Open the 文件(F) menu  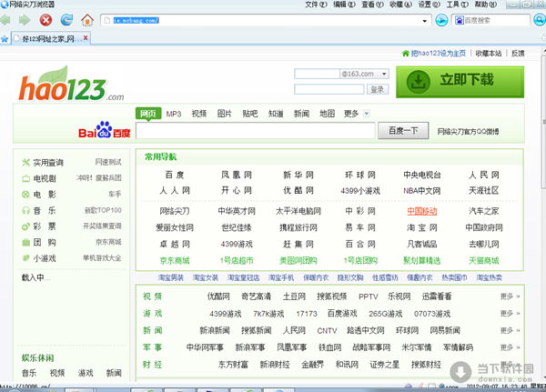316,5
